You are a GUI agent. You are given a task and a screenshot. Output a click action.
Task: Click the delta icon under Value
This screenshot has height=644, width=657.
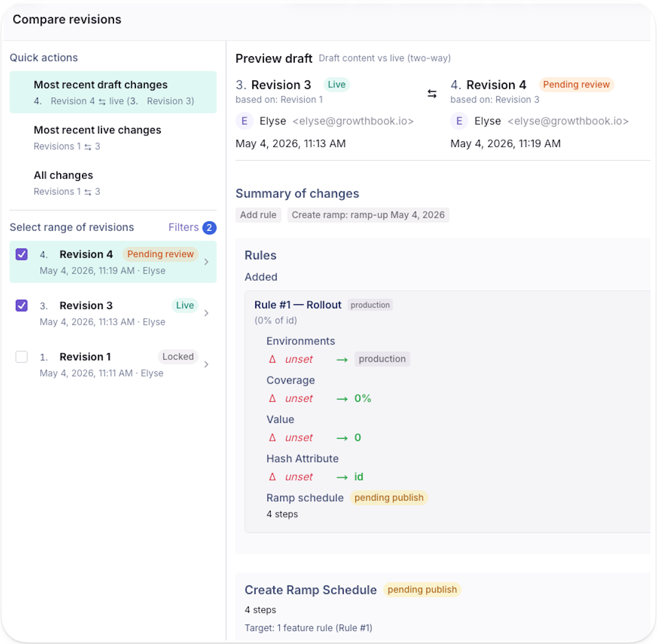coord(272,438)
